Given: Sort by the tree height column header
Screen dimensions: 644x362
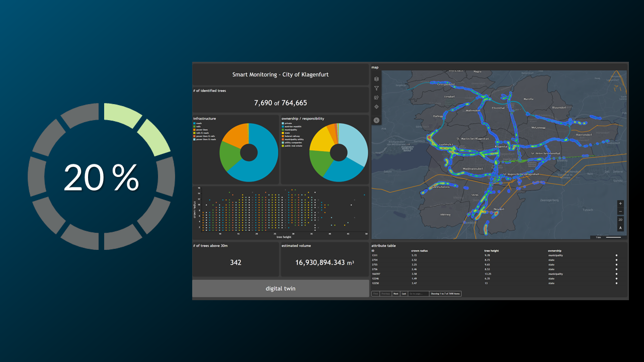Looking at the screenshot, I should [492, 250].
